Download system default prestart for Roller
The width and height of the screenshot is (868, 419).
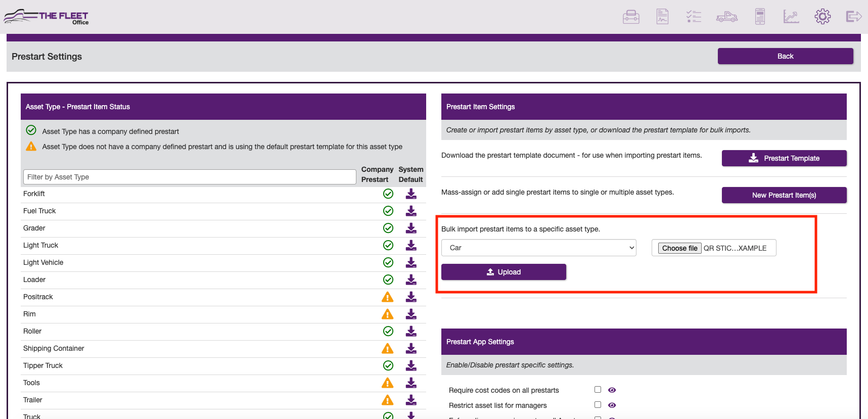(x=411, y=331)
